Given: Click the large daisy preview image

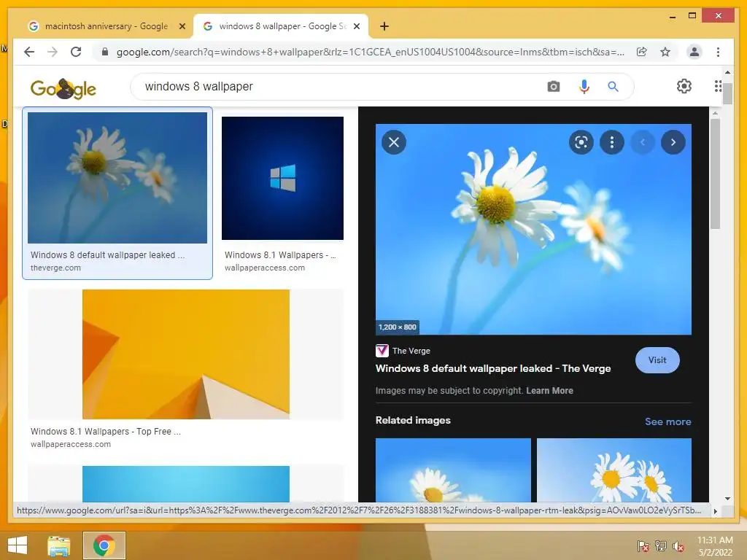Looking at the screenshot, I should tap(533, 230).
